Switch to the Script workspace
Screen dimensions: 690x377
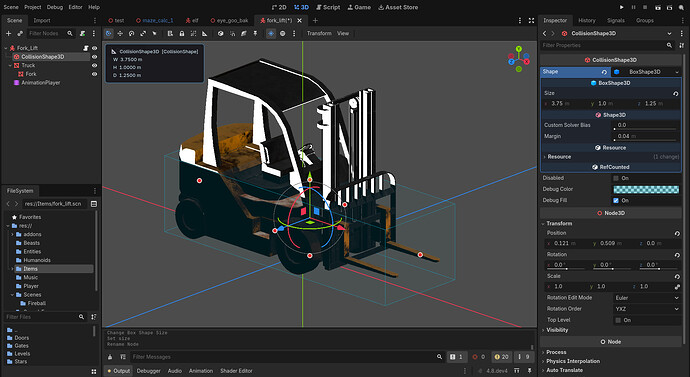click(x=328, y=7)
